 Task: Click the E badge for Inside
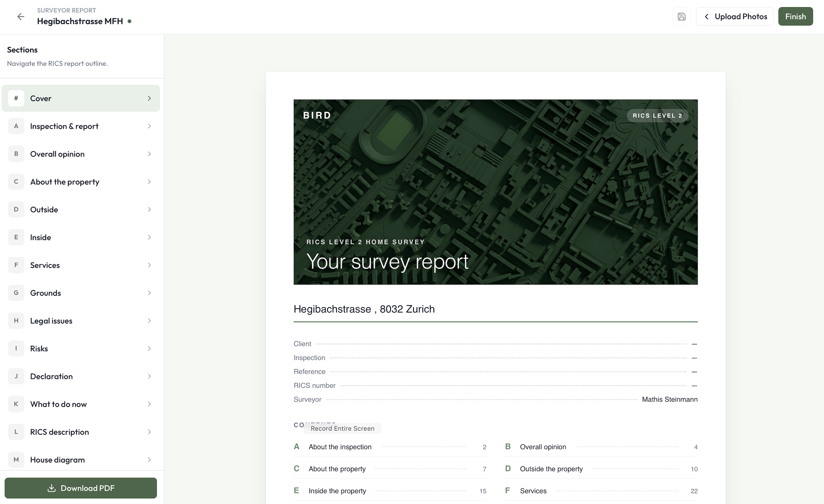coord(16,237)
